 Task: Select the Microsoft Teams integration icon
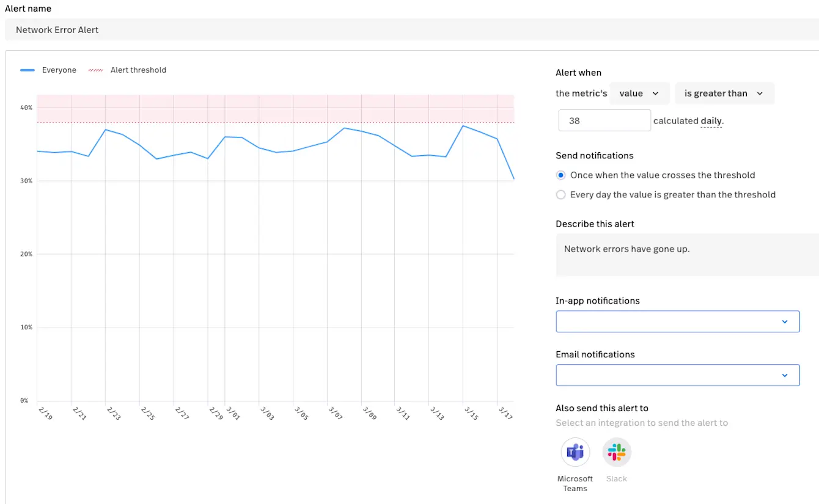575,453
